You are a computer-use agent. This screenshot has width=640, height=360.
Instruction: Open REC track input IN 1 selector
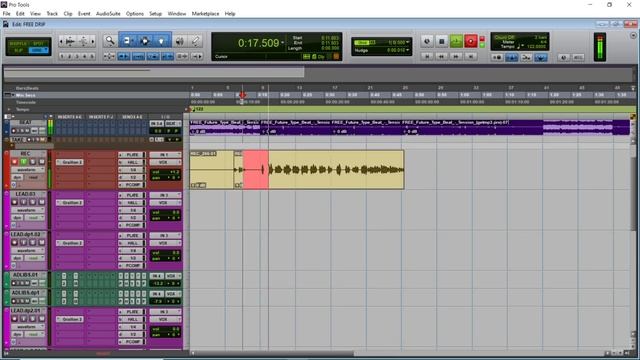(165, 155)
